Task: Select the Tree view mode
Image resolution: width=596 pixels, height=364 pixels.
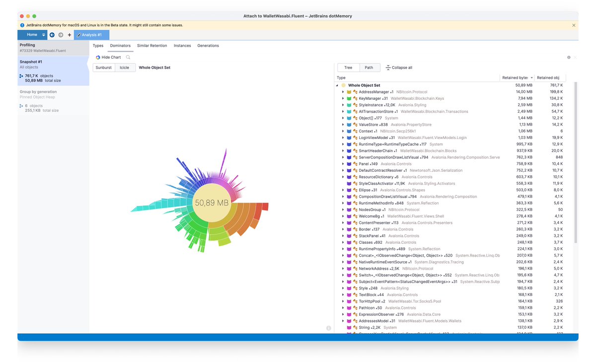Action: (348, 68)
